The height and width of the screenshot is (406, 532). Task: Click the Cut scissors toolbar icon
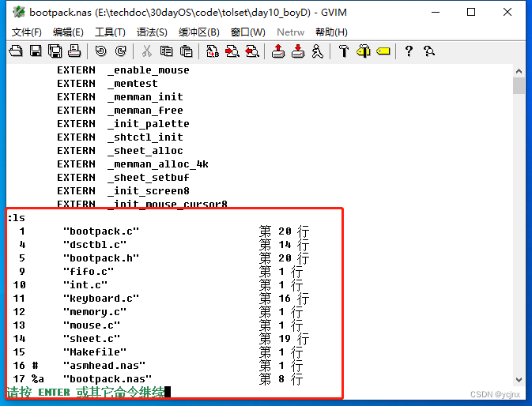(146, 51)
